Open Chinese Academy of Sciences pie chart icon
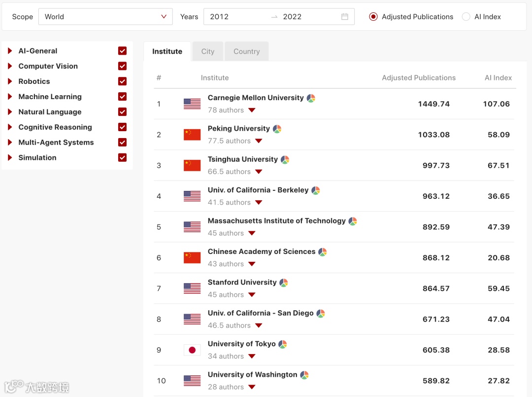 click(323, 252)
